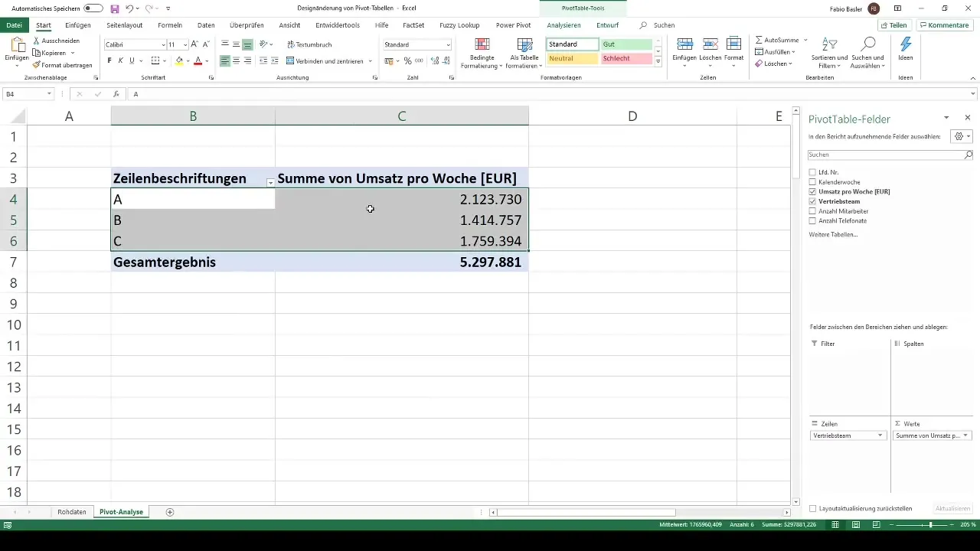980x551 pixels.
Task: Center text horizontally in cells
Action: coord(236,60)
